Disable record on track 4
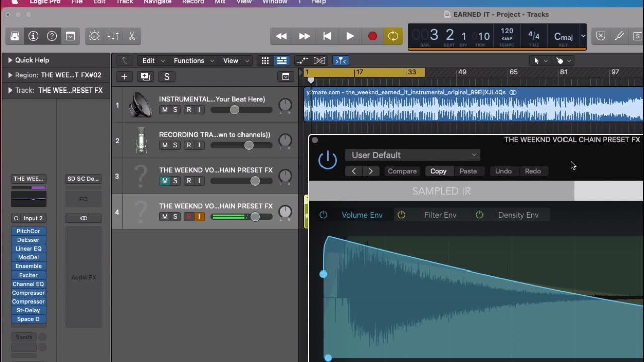644x362 pixels. [x=189, y=217]
